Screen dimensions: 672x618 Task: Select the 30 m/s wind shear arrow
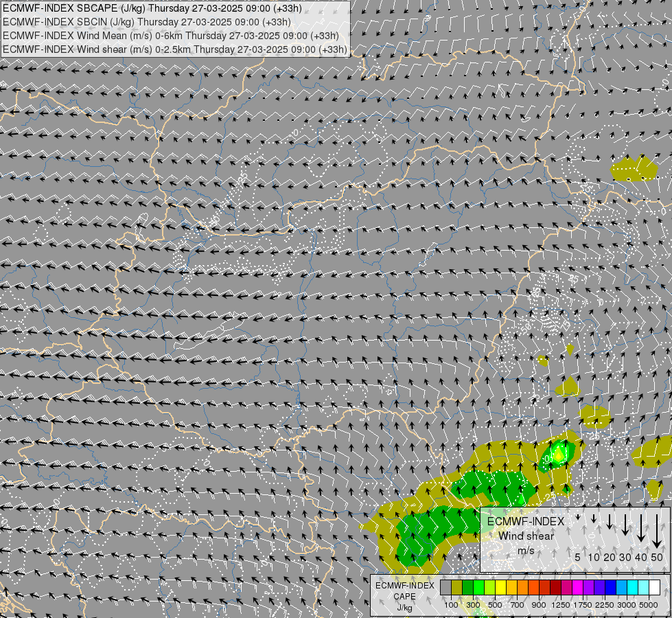[x=625, y=525]
